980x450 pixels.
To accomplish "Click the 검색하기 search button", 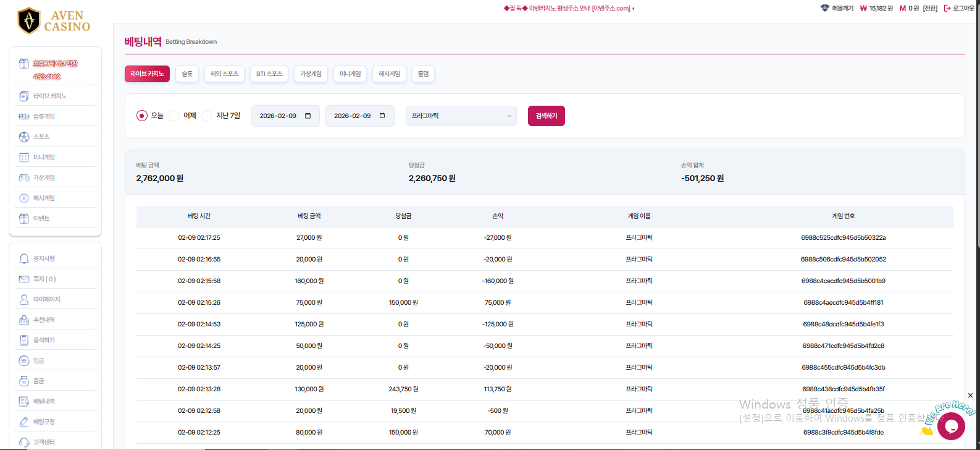I will click(x=546, y=116).
